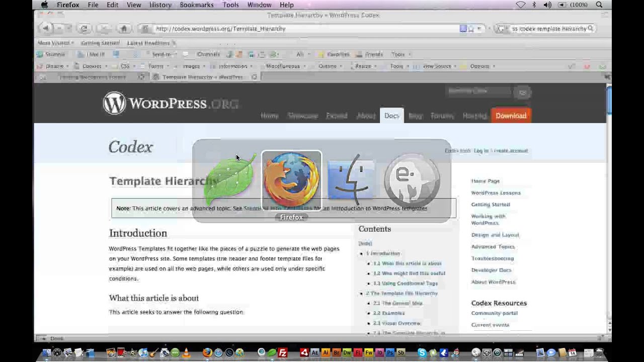
Task: Open the History menu
Action: [160, 5]
